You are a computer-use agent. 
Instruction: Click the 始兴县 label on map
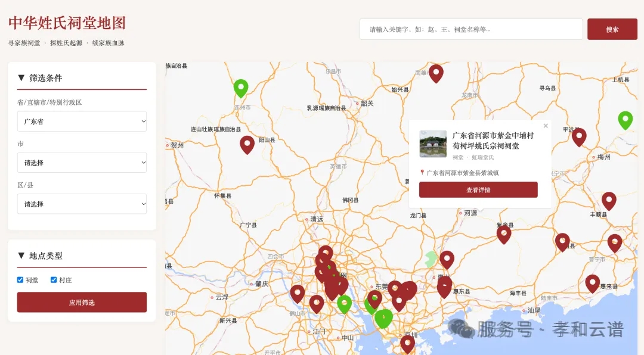[x=400, y=89]
